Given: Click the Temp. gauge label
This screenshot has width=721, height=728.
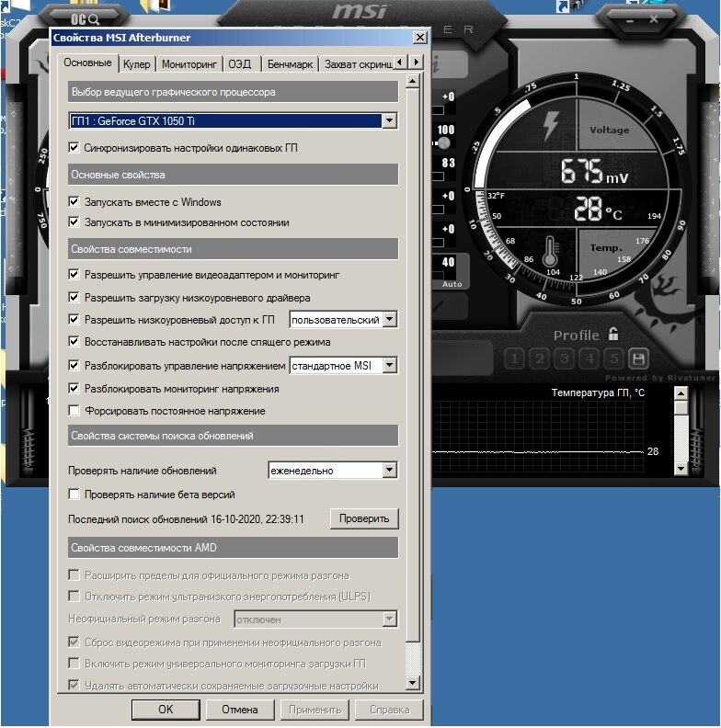Looking at the screenshot, I should click(x=605, y=247).
